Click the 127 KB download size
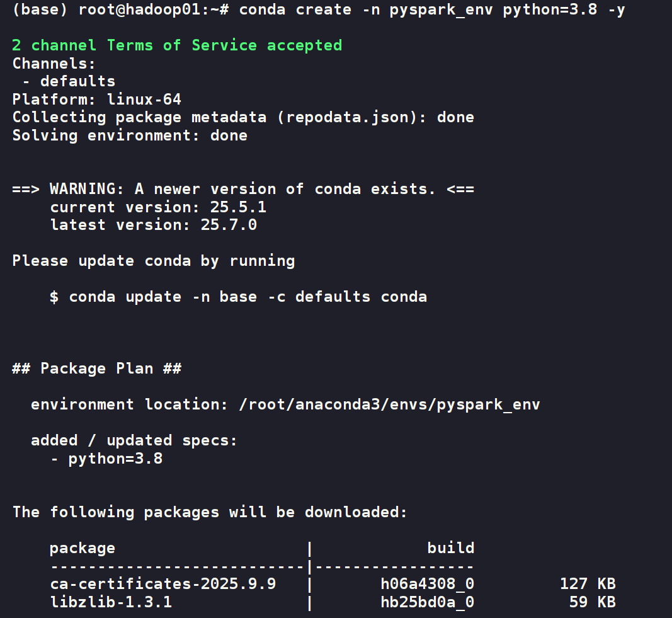This screenshot has width=672, height=618. pyautogui.click(x=587, y=584)
